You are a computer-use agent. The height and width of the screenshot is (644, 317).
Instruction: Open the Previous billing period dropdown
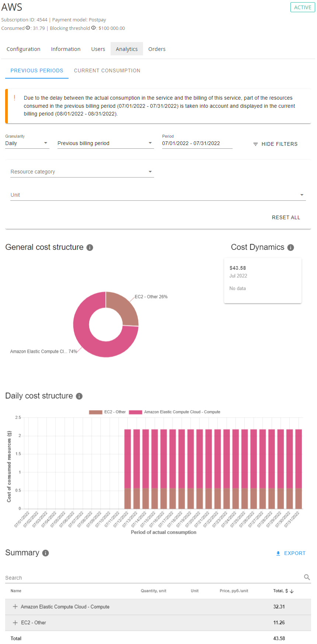point(105,144)
